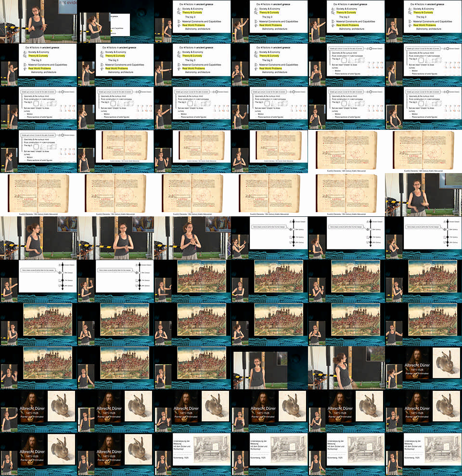Choose the close-up of the speaker turning away, hair swinging
The height and width of the screenshot is (476, 462).
346,368
